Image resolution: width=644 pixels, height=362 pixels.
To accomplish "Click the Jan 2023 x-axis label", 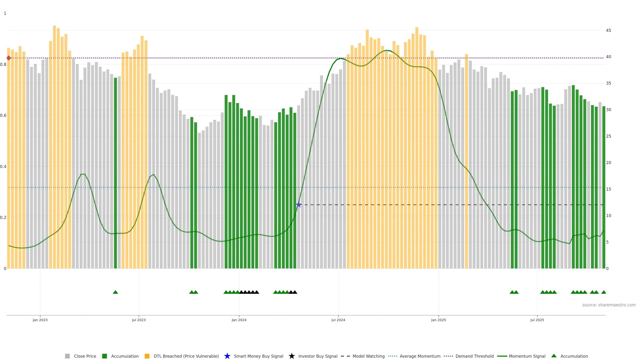I will point(40,320).
